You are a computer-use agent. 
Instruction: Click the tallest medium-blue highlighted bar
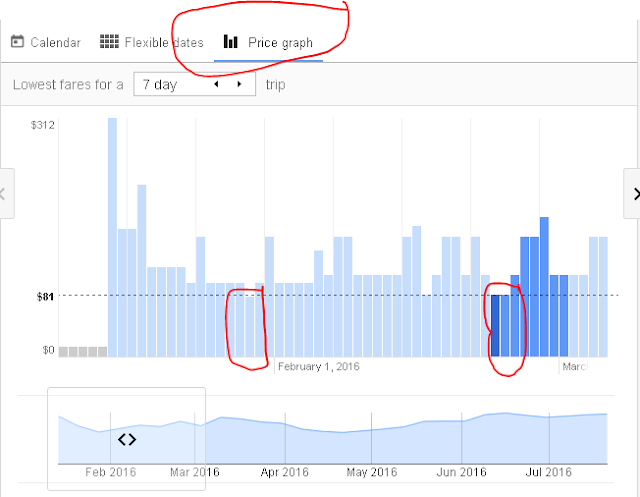(x=544, y=287)
